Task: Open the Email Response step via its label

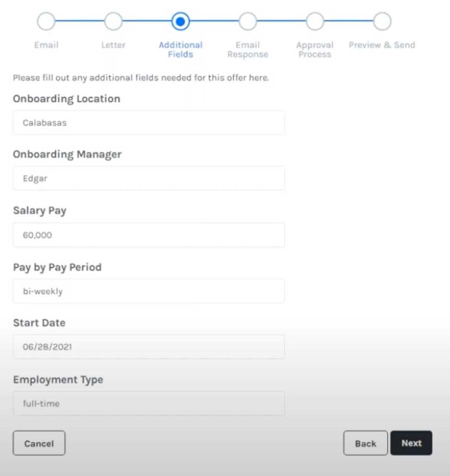Action: click(x=248, y=50)
